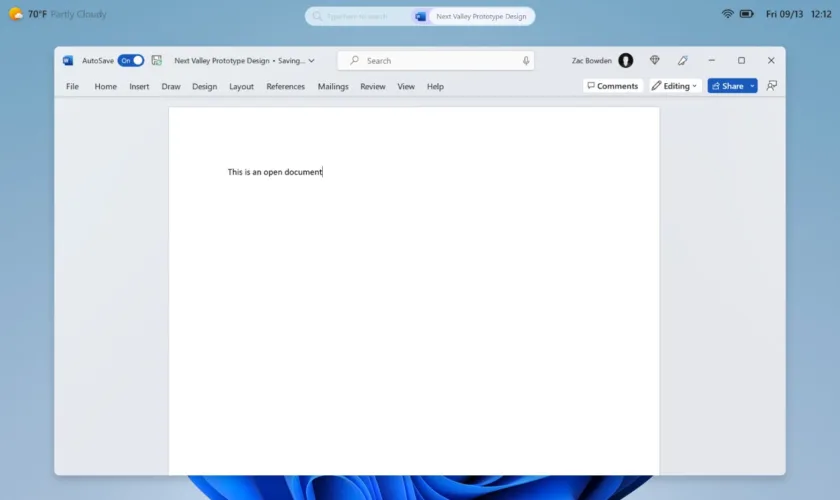
Task: Click the save icon next to AutoSave
Action: (157, 61)
